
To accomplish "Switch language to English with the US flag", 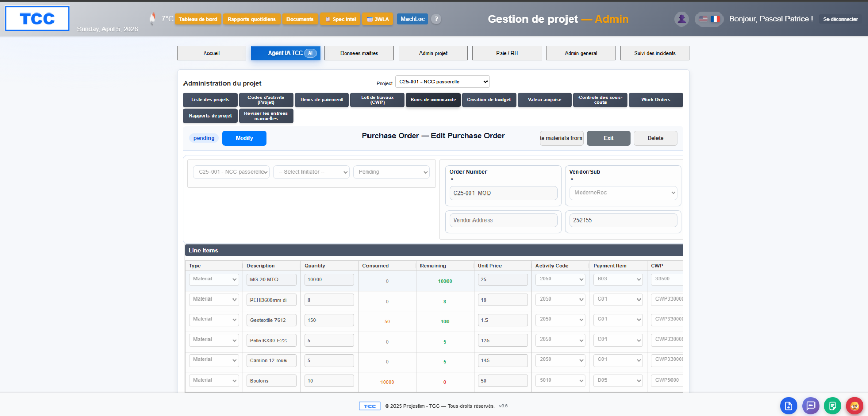I will [703, 19].
